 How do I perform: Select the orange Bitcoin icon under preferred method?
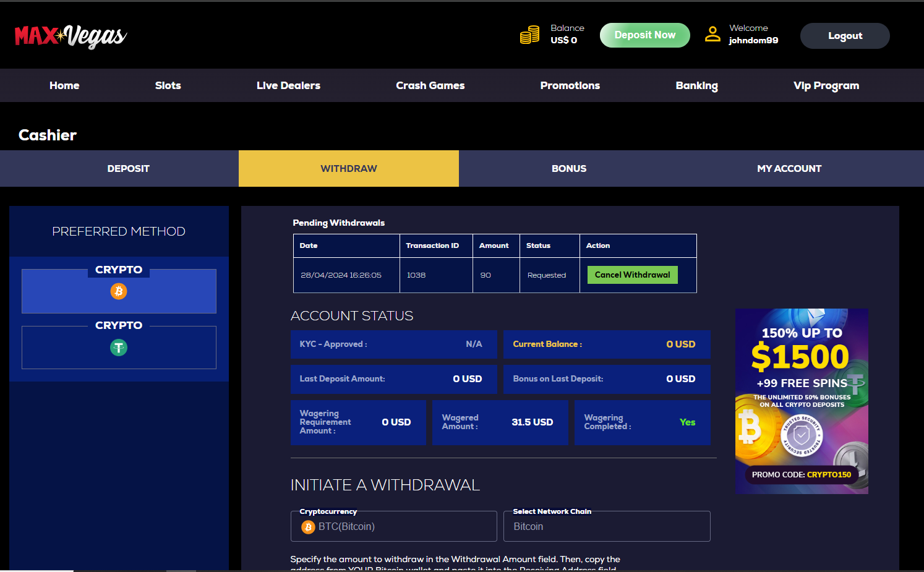click(119, 291)
